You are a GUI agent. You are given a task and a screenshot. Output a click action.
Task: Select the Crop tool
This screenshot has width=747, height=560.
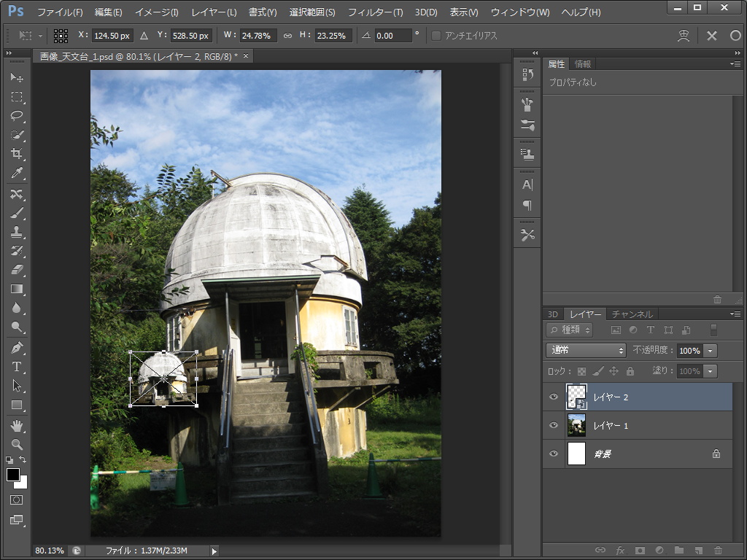tap(17, 154)
